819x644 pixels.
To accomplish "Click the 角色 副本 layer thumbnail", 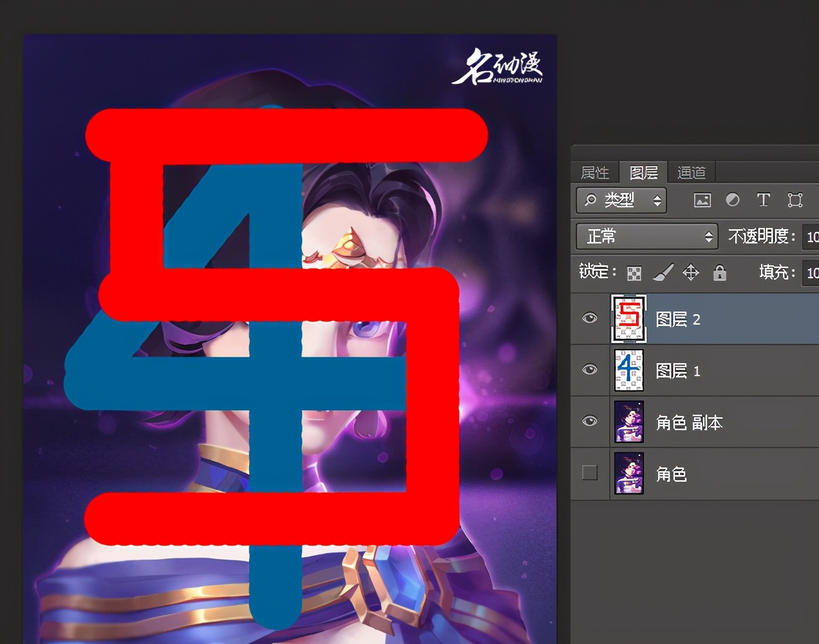I will point(629,422).
